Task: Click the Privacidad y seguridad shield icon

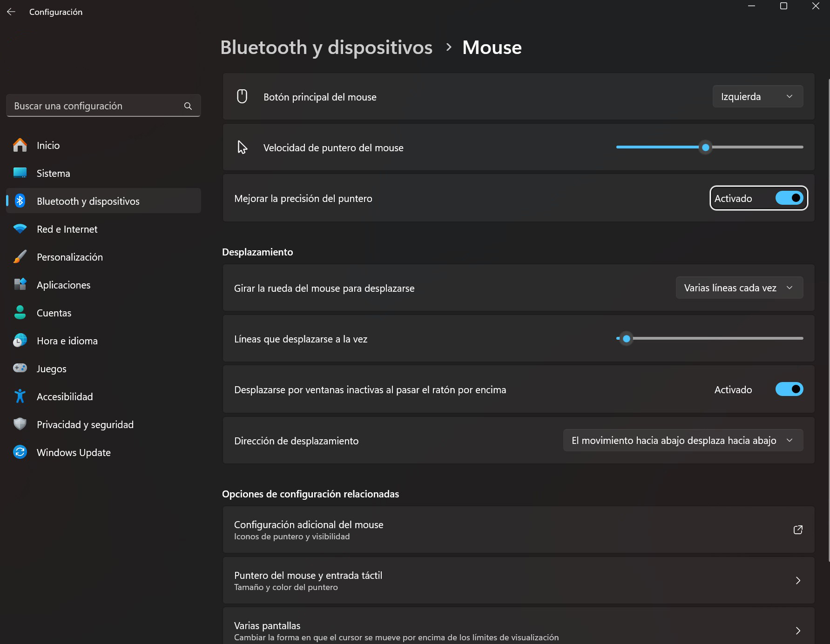Action: click(x=20, y=424)
